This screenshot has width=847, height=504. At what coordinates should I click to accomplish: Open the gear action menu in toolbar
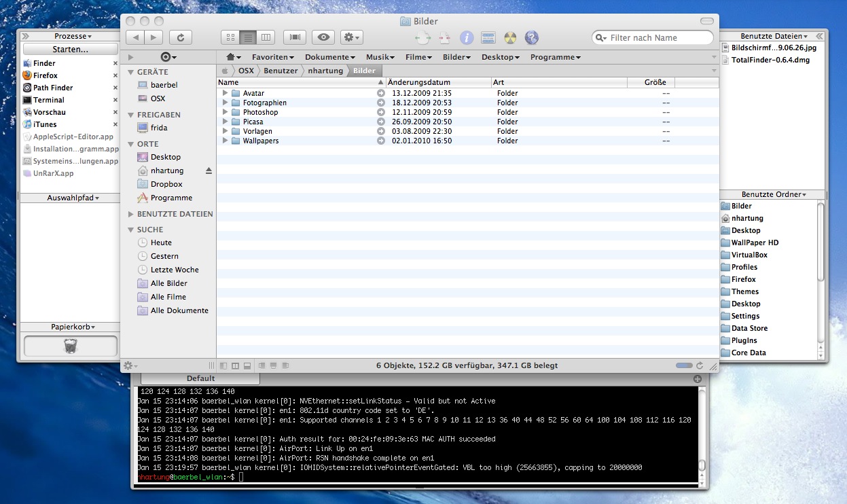351,37
